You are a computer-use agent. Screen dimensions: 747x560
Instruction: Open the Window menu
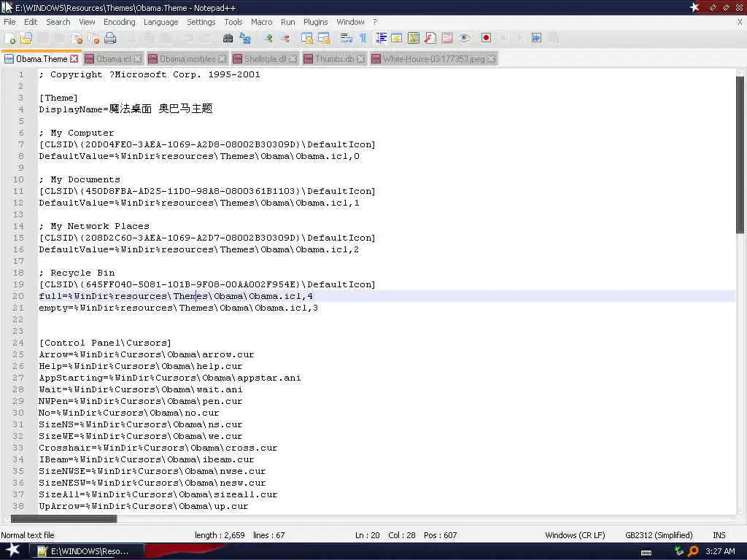click(x=350, y=22)
